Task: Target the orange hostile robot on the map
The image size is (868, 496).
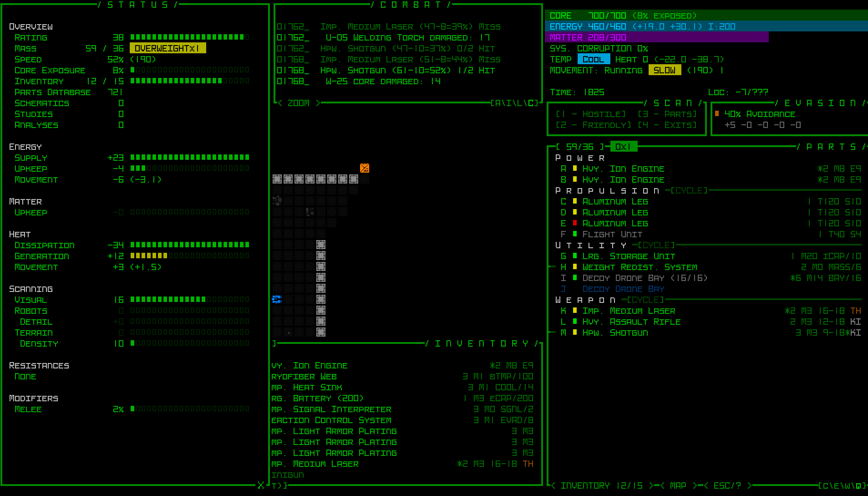Action: tap(365, 168)
